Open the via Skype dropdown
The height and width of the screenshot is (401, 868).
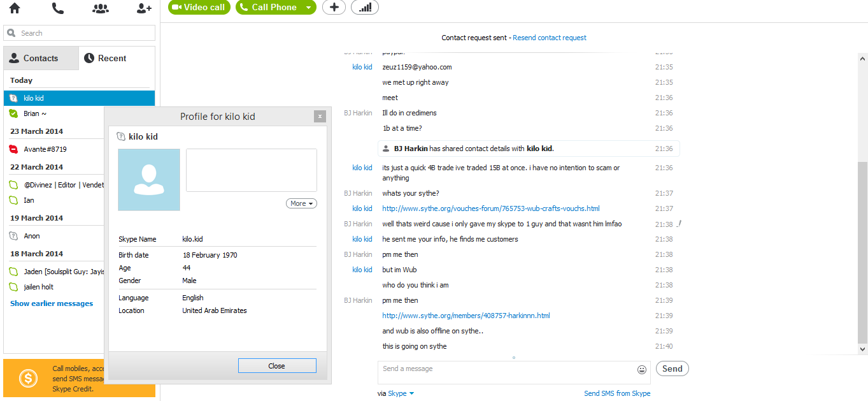click(401, 393)
